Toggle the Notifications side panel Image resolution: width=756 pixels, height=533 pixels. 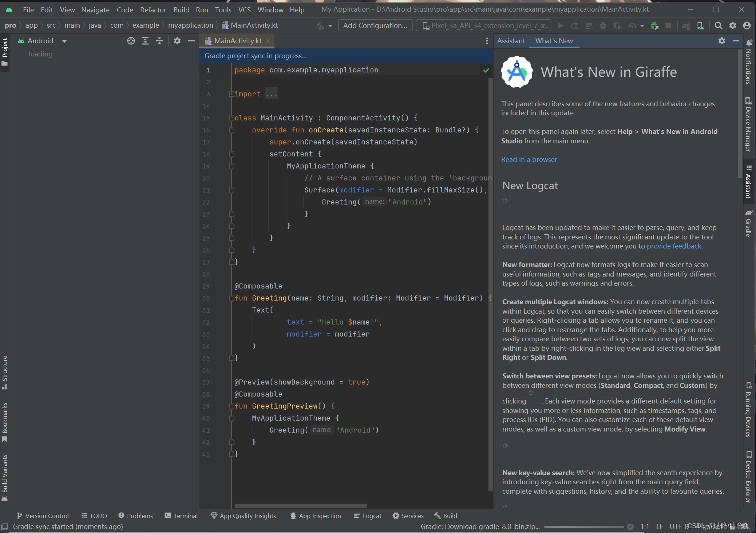[x=748, y=63]
